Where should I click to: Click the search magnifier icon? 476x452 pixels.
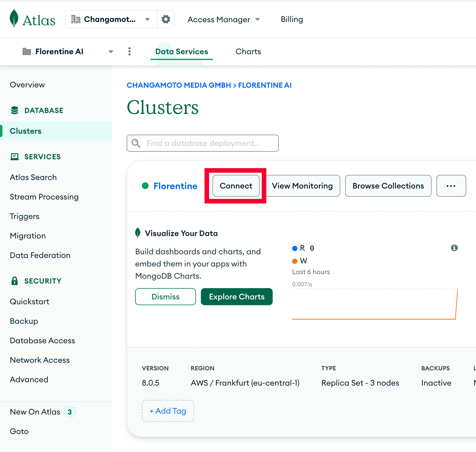(x=136, y=143)
